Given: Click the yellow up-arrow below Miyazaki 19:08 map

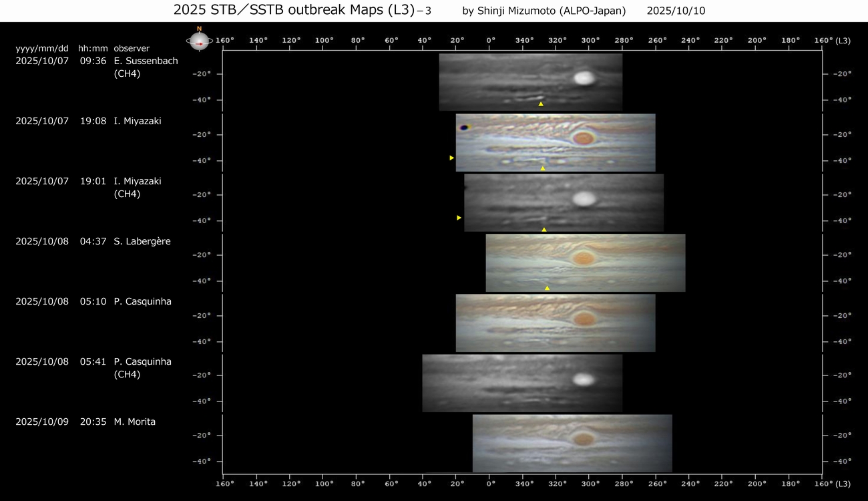Looking at the screenshot, I should 543,168.
